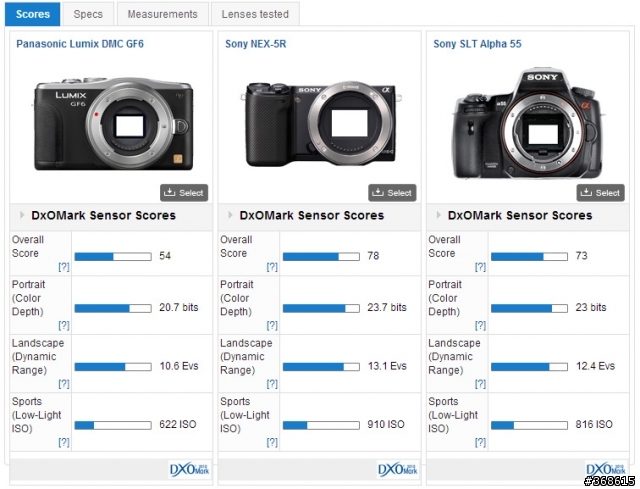The width and height of the screenshot is (640, 489).
Task: Click the 23 bits color depth value
Action: click(x=591, y=307)
